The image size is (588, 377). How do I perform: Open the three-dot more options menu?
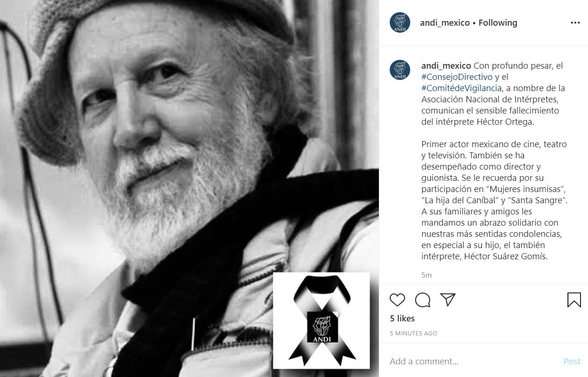pos(575,22)
